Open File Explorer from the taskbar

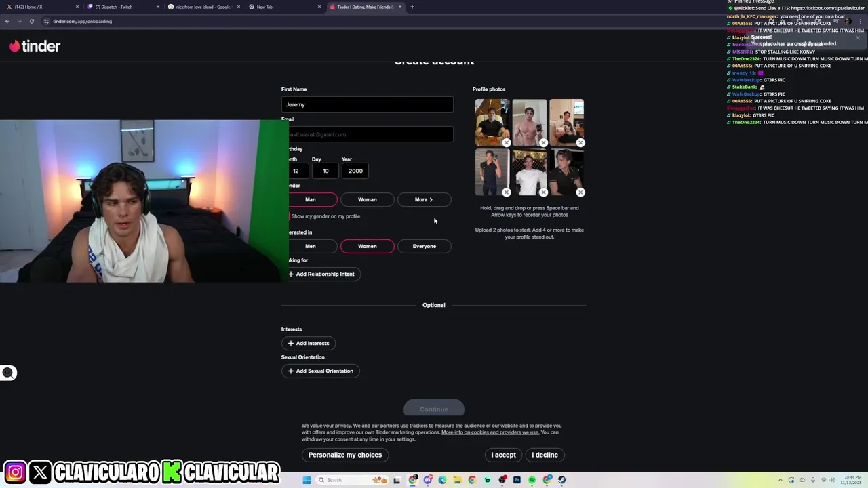(457, 480)
